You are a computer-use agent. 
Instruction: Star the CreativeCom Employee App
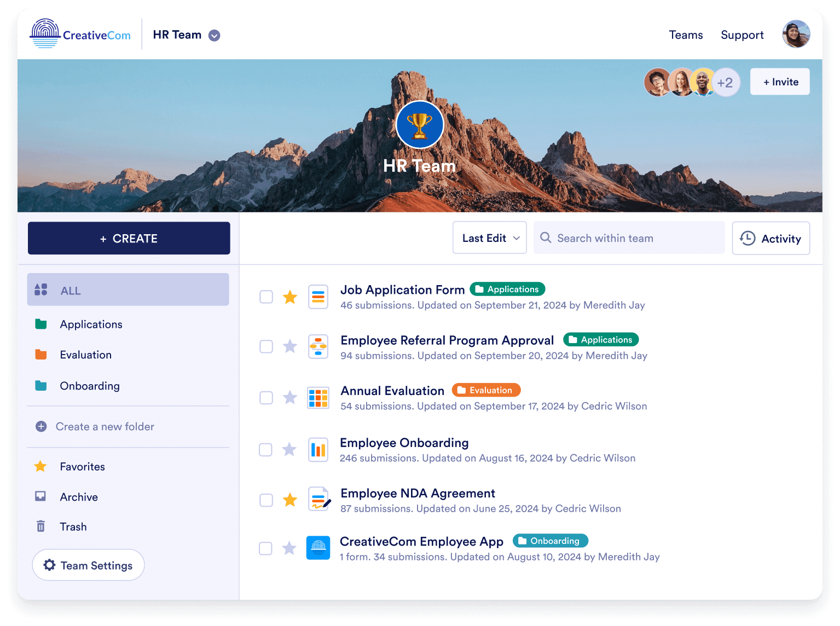289,548
